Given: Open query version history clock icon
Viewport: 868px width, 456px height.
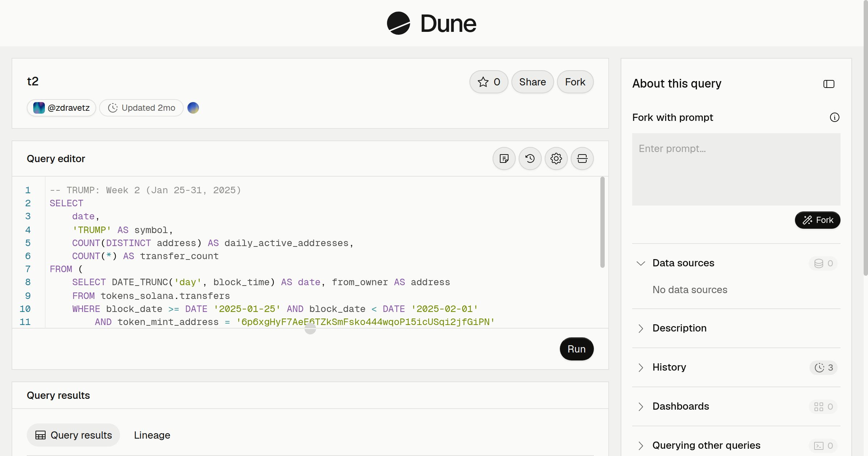Looking at the screenshot, I should click(530, 159).
